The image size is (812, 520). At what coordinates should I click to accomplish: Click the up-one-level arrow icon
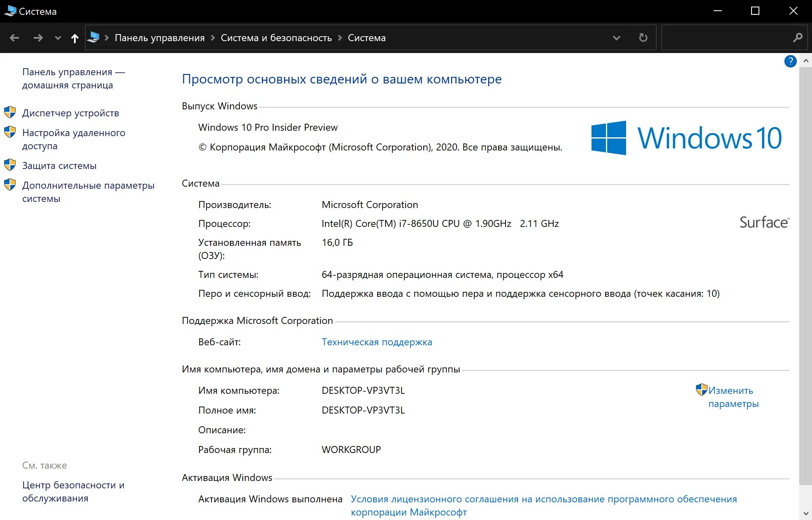[x=74, y=38]
